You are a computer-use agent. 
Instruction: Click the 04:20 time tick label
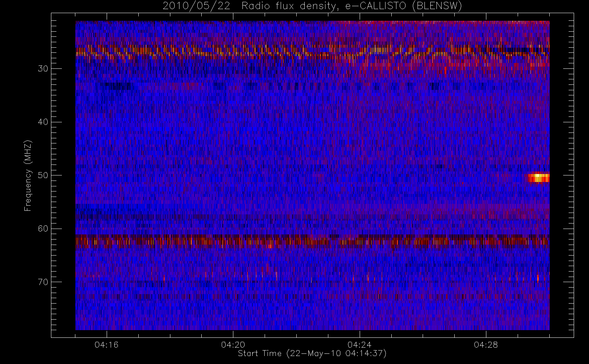click(233, 345)
